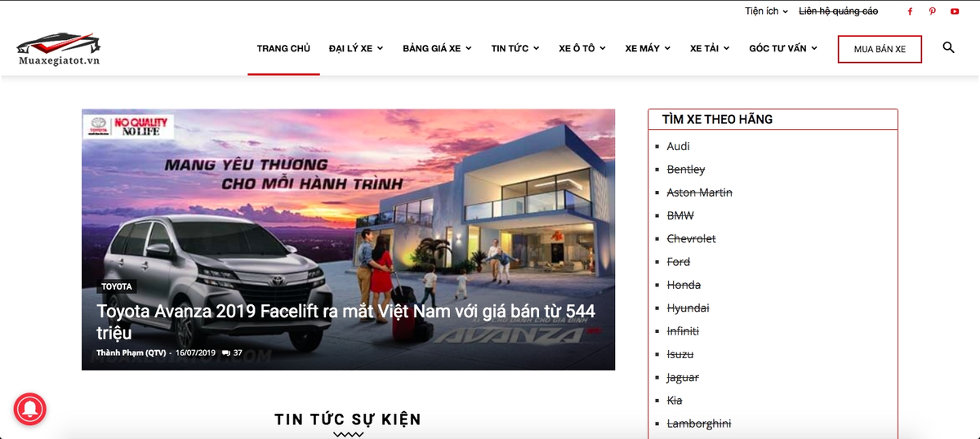This screenshot has width=980, height=439.
Task: Select Hyundai in the brand list
Action: click(x=688, y=308)
